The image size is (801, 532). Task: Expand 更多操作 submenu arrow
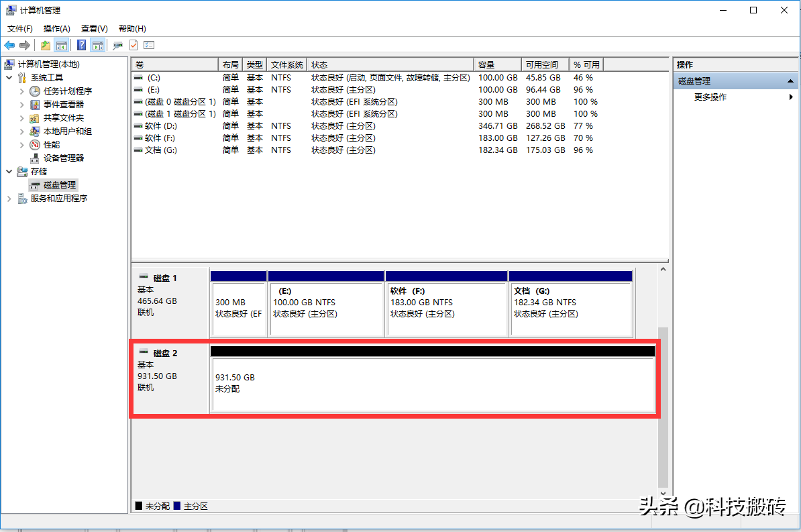(x=791, y=97)
